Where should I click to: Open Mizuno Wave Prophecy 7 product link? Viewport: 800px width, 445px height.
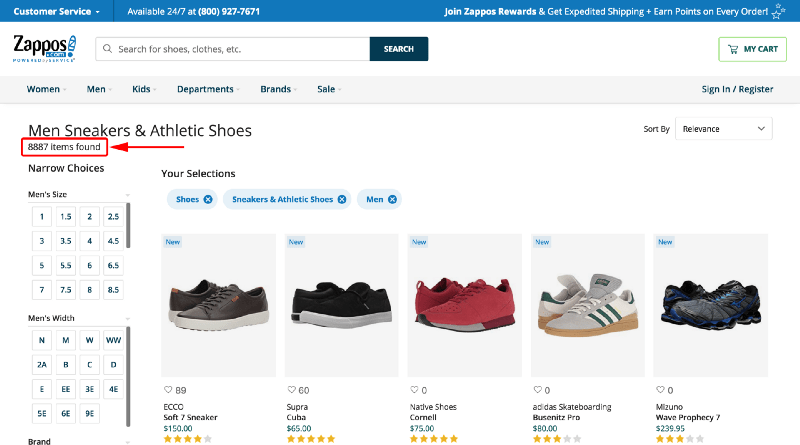pyautogui.click(x=688, y=417)
